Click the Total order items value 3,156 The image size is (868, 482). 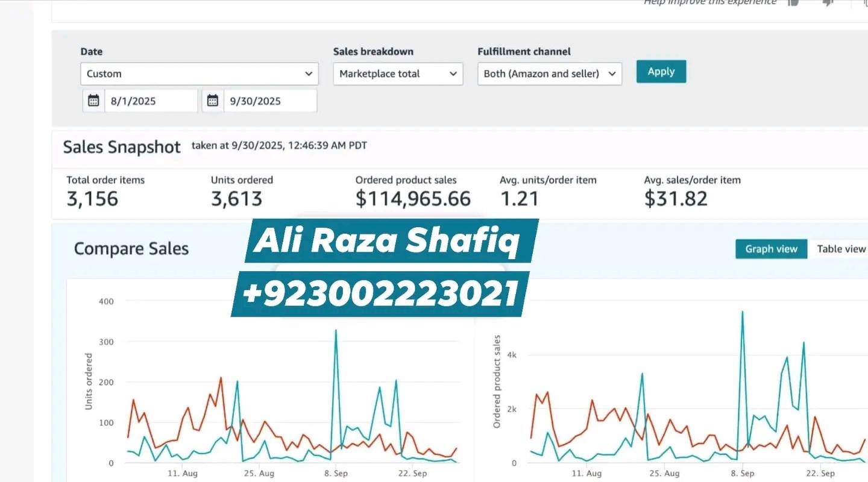click(92, 199)
